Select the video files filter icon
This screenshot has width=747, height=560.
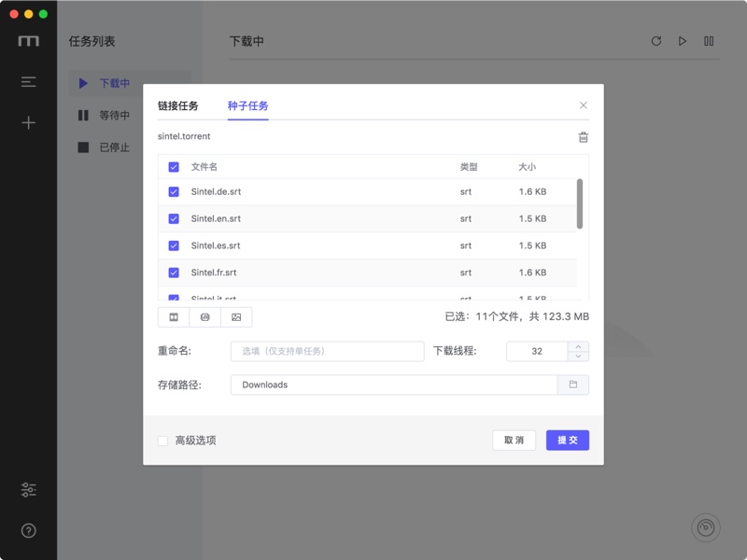click(x=174, y=316)
